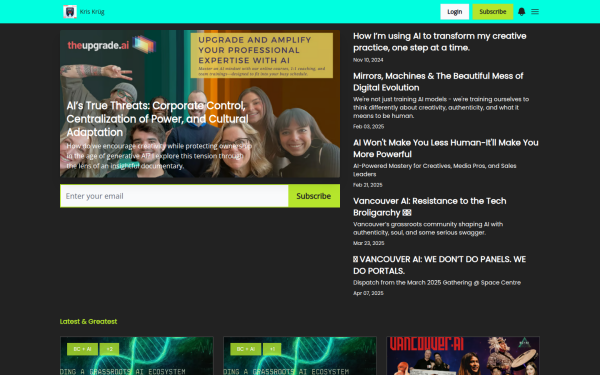Viewport: 600px width, 375px height.
Task: Click the Feb 21, 2025 date
Action: pos(367,185)
